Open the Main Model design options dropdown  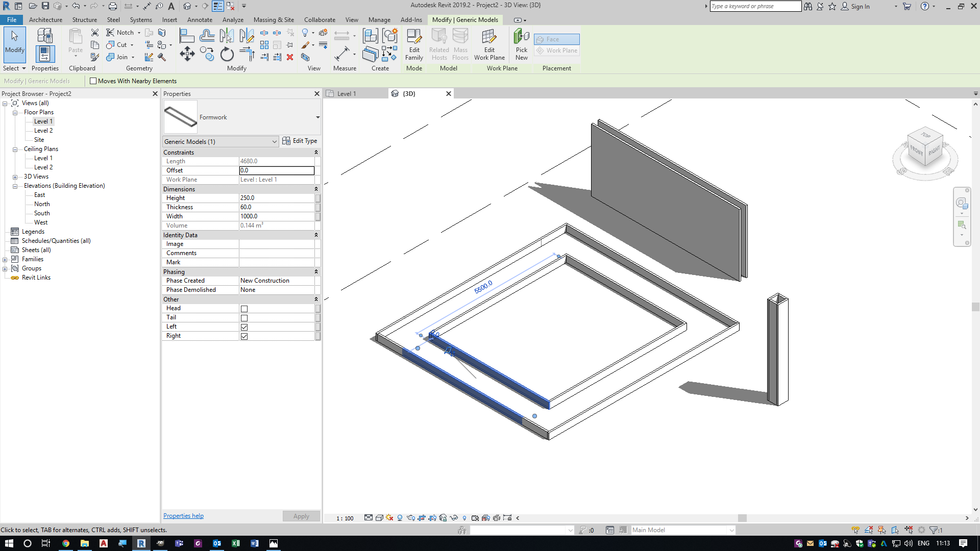[x=683, y=530]
